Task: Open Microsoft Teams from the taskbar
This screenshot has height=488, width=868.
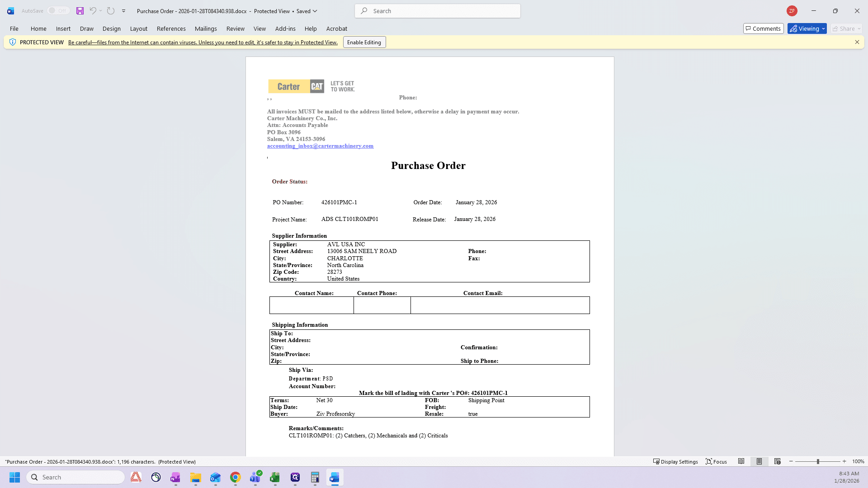Action: [x=255, y=477]
